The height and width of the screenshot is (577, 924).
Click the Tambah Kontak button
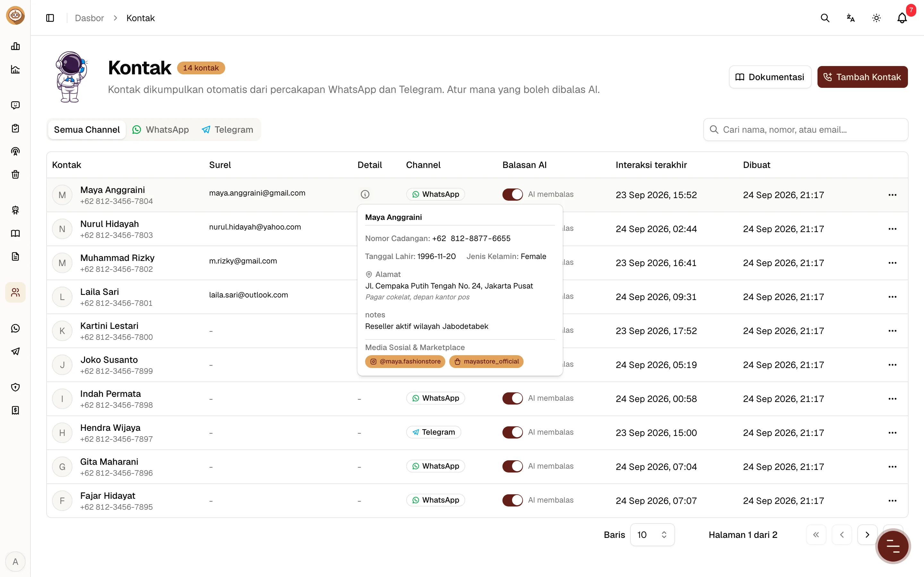862,77
